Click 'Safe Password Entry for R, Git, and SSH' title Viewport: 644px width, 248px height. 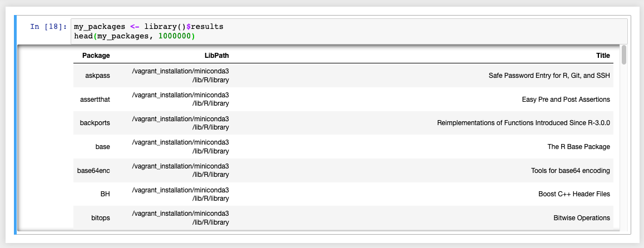click(549, 76)
